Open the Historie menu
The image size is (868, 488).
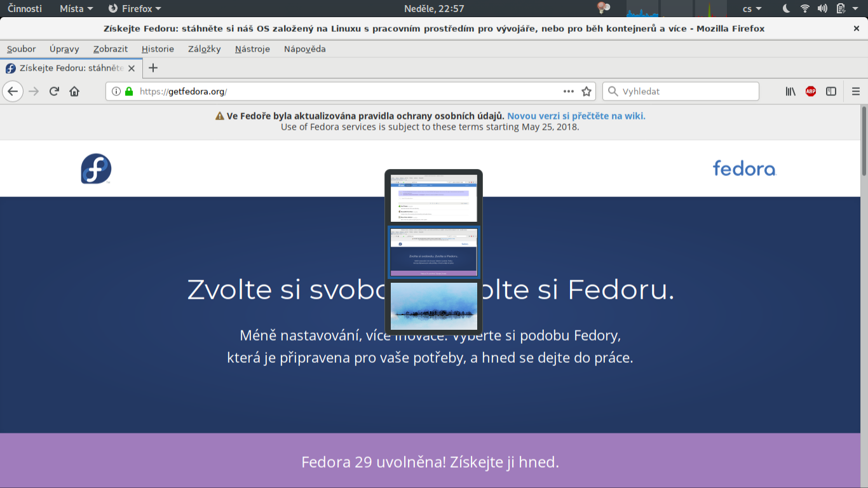tap(158, 49)
